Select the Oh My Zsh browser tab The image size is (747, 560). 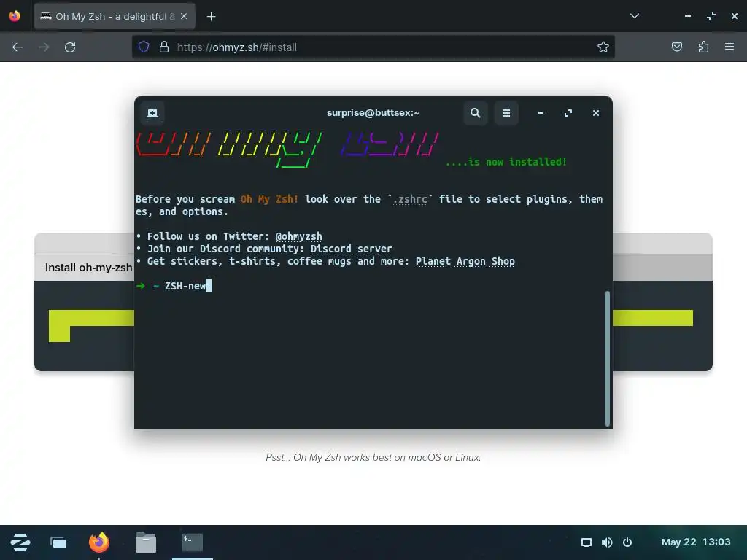pyautogui.click(x=115, y=16)
